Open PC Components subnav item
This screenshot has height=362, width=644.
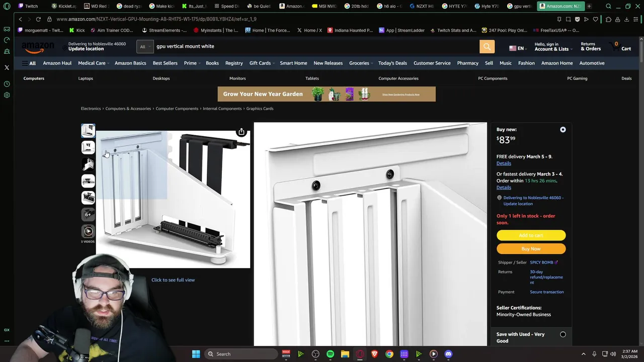[x=493, y=78]
